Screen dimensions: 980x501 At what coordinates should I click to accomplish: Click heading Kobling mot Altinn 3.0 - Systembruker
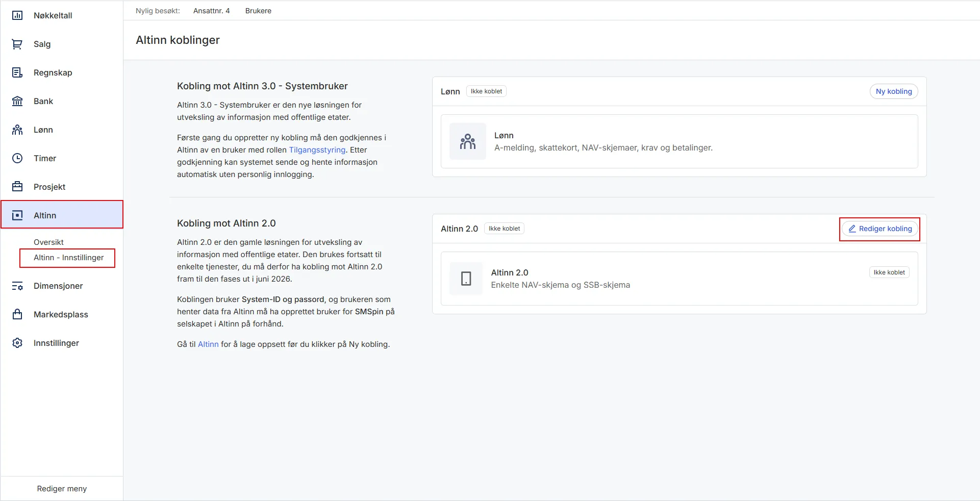262,86
